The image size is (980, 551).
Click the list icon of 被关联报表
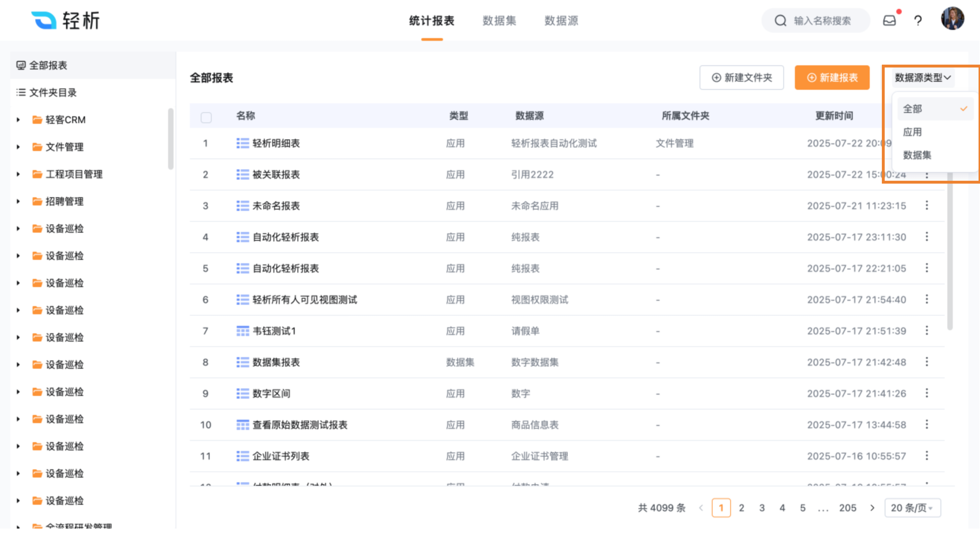click(x=243, y=174)
